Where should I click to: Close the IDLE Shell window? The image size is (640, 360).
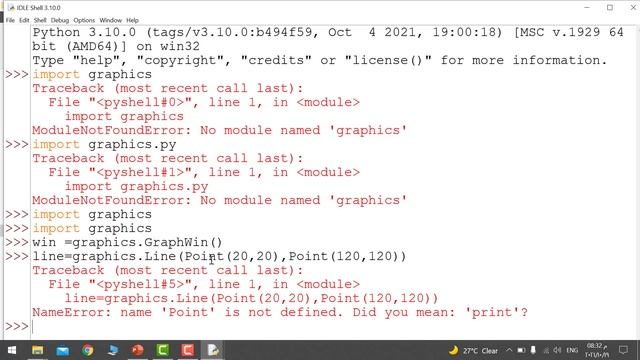click(632, 7)
